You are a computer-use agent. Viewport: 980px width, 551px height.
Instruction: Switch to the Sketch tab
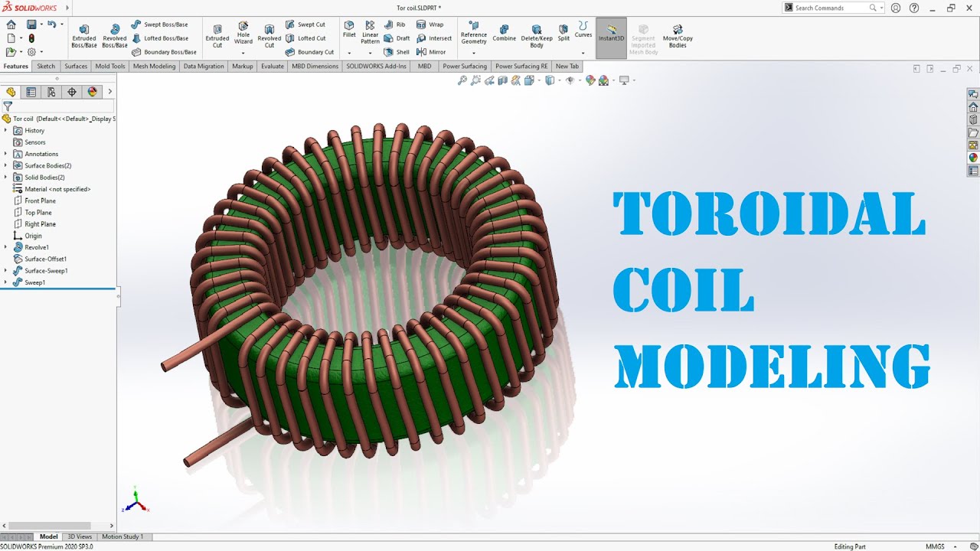click(47, 67)
